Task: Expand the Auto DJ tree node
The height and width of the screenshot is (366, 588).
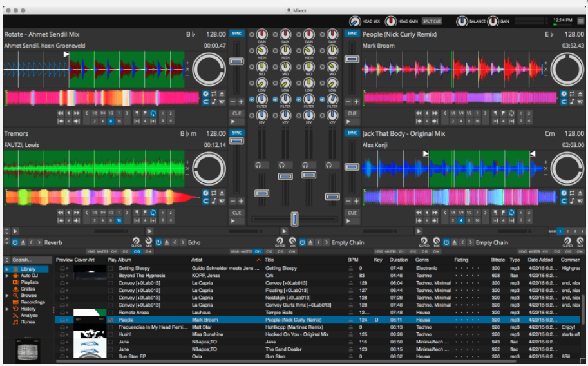Action: point(7,276)
